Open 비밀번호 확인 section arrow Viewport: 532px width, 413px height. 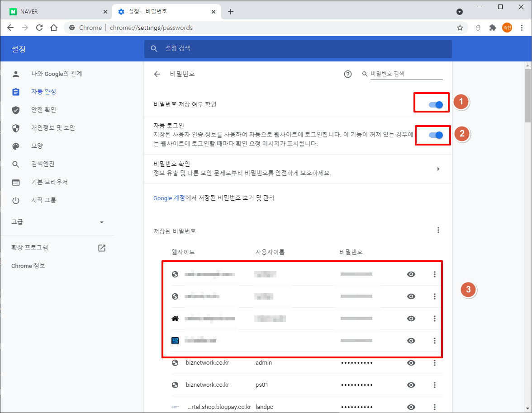[438, 169]
